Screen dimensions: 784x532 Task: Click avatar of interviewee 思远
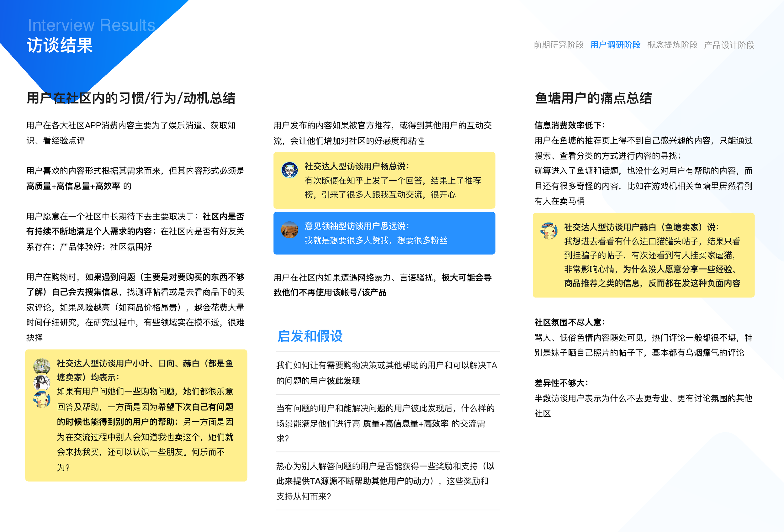(289, 229)
